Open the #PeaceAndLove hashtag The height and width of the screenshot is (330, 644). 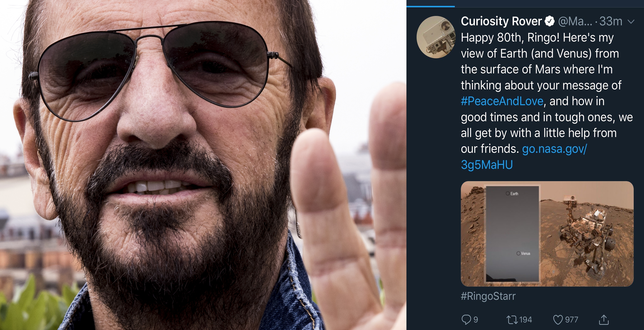(502, 101)
